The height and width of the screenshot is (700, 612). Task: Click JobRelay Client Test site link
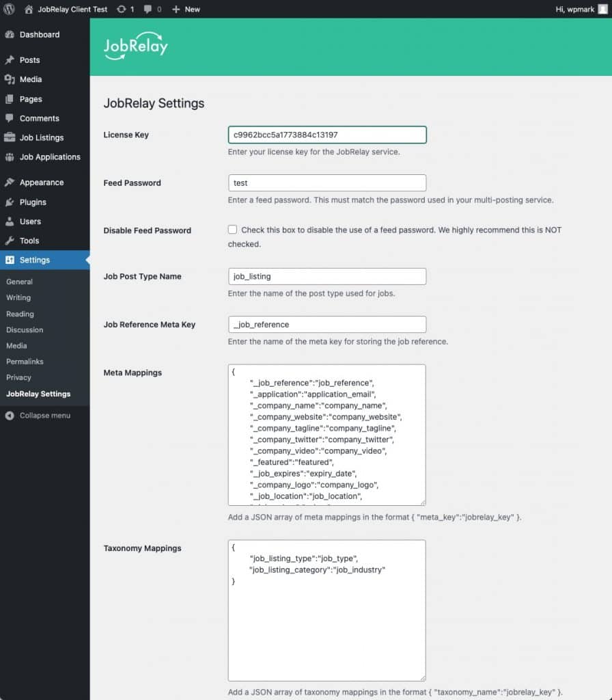[72, 9]
